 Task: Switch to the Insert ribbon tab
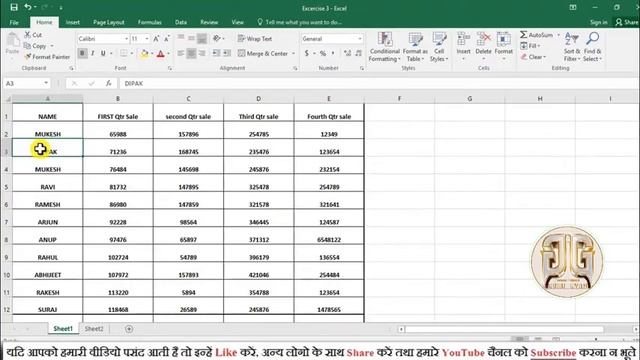(x=73, y=22)
